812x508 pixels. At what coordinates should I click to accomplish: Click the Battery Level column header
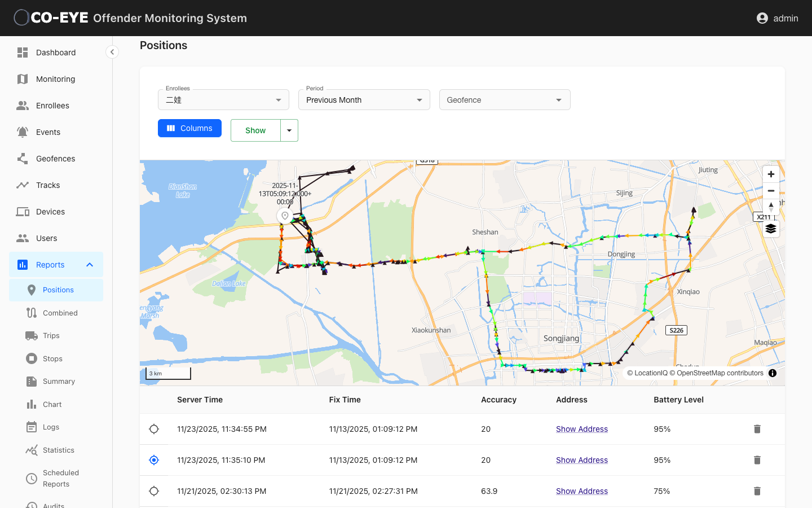[x=678, y=400]
